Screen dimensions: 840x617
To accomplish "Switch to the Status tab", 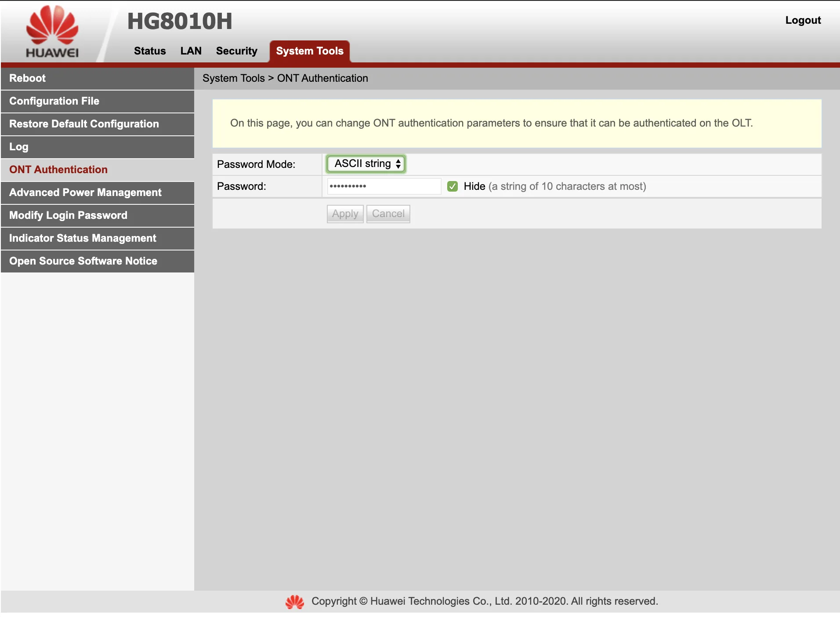I will 150,51.
